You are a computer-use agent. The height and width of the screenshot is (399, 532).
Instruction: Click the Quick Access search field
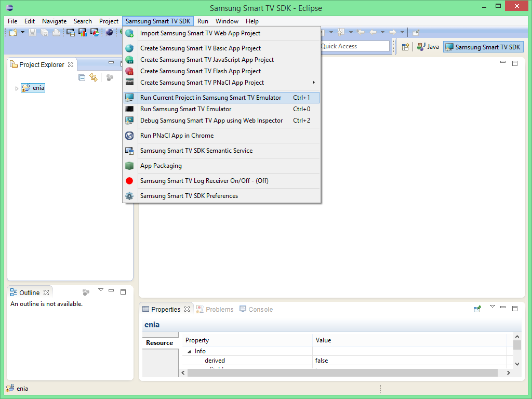355,46
